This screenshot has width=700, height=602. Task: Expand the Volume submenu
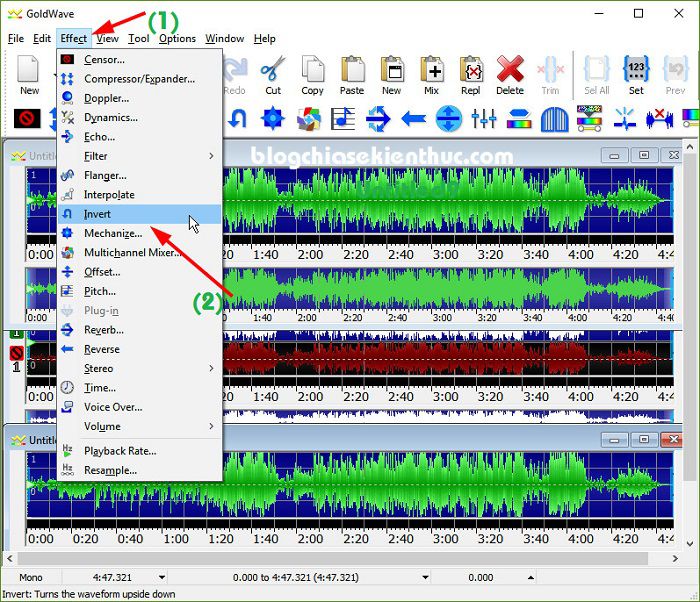coord(211,426)
